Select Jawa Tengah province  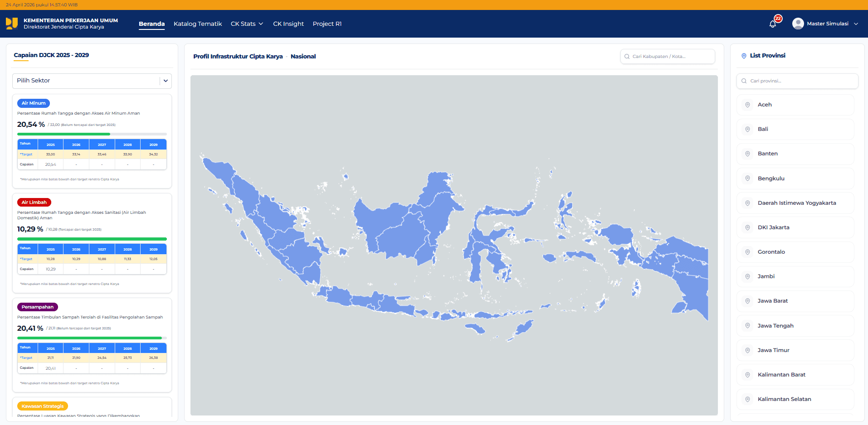tap(795, 326)
